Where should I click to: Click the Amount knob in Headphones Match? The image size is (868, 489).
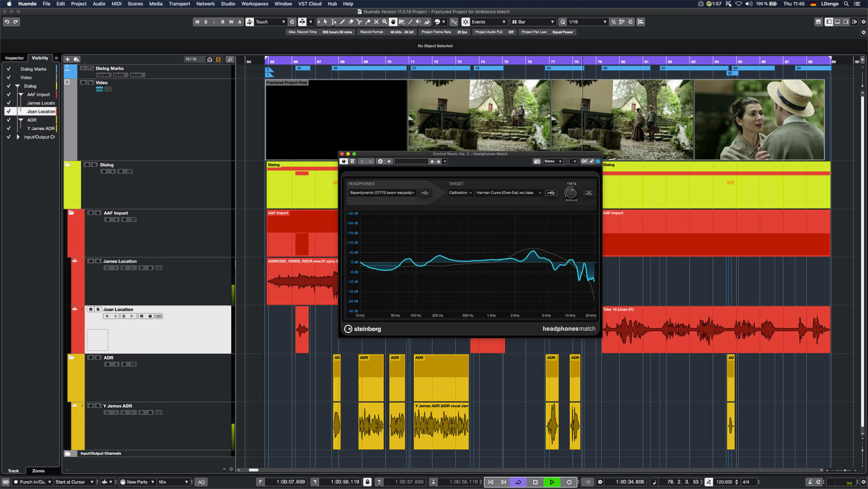(x=571, y=193)
